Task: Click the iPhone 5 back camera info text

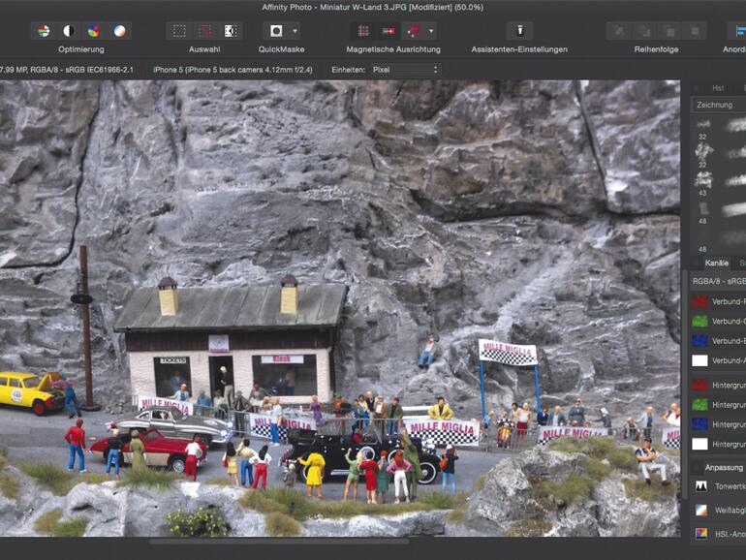Action: pyautogui.click(x=233, y=70)
